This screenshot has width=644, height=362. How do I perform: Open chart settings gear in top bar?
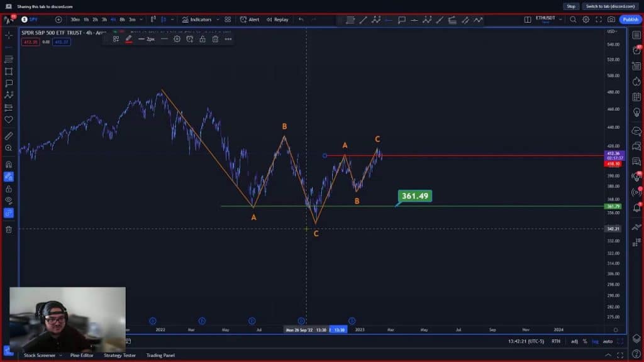coord(586,19)
